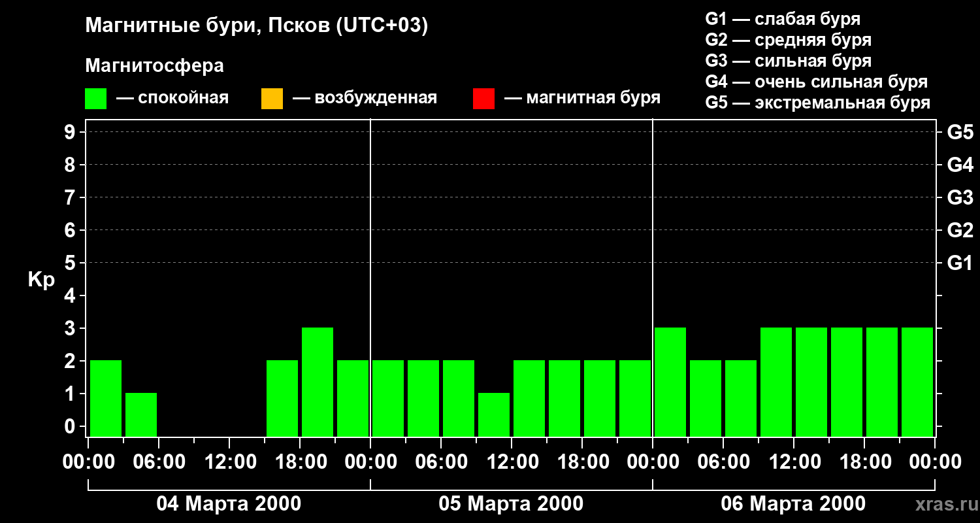
Task: Click the 21:00–00:00 bar ending 06 Марта
Action: point(917,382)
